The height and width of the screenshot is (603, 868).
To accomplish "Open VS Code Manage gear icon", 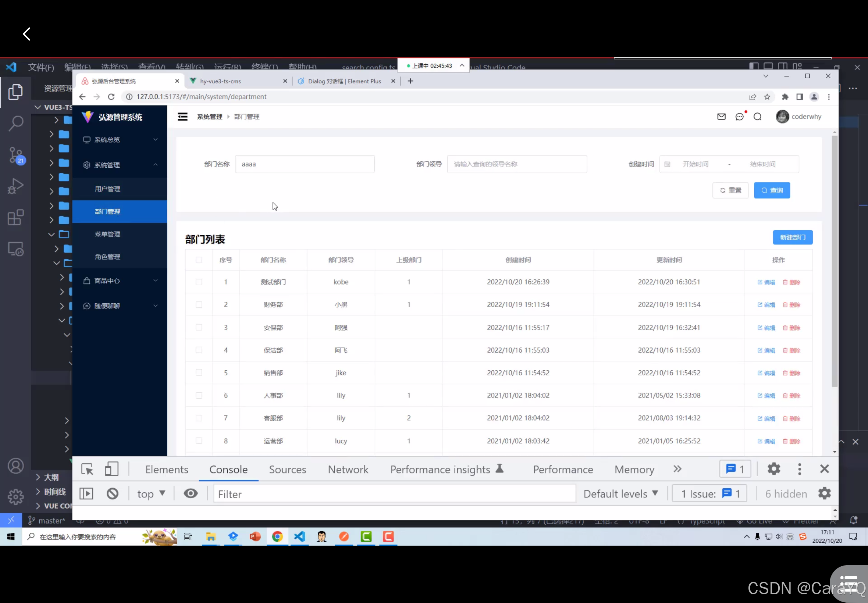I will (x=15, y=496).
